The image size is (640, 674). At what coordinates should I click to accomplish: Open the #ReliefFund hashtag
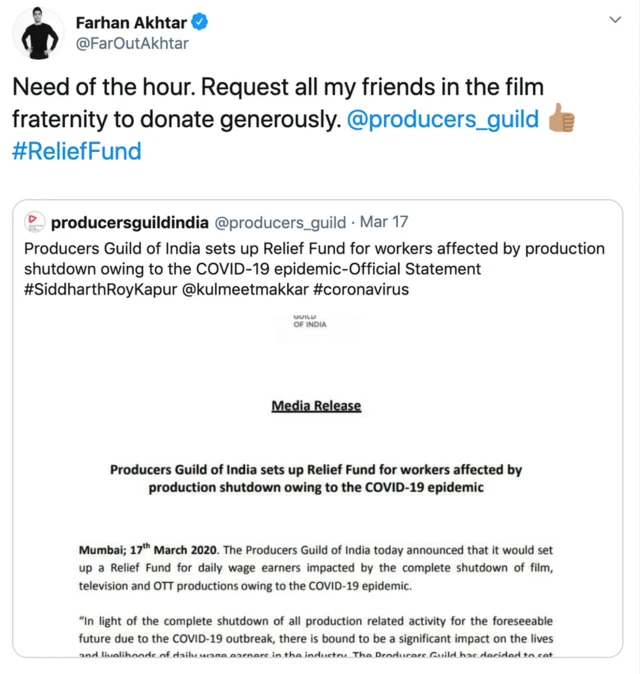(x=77, y=152)
